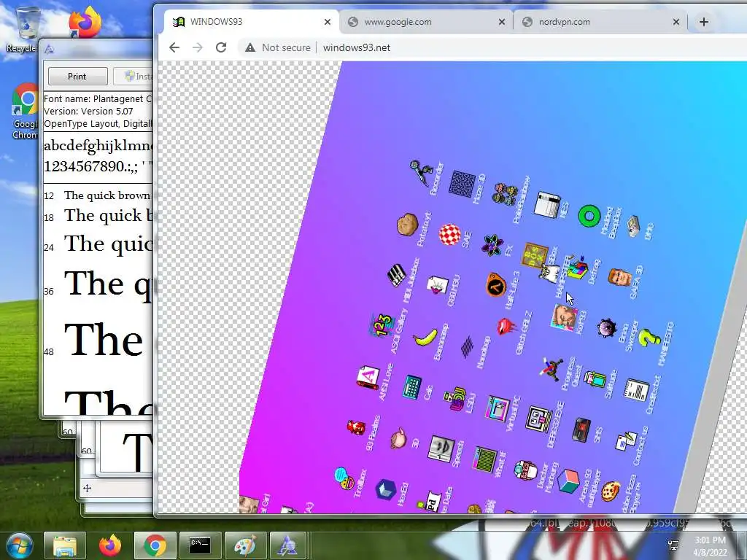Screen dimensions: 747x560
Task: Click the Not secure site warning
Action: tap(278, 47)
